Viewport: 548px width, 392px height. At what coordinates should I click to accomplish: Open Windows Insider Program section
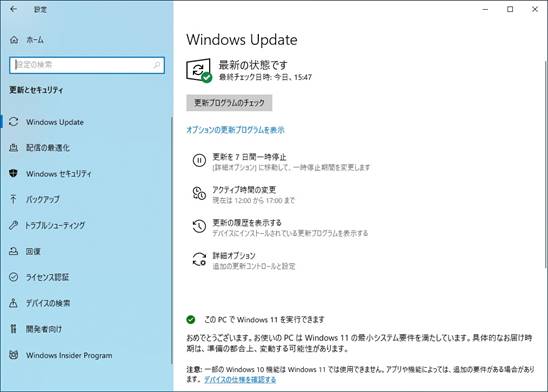point(69,355)
